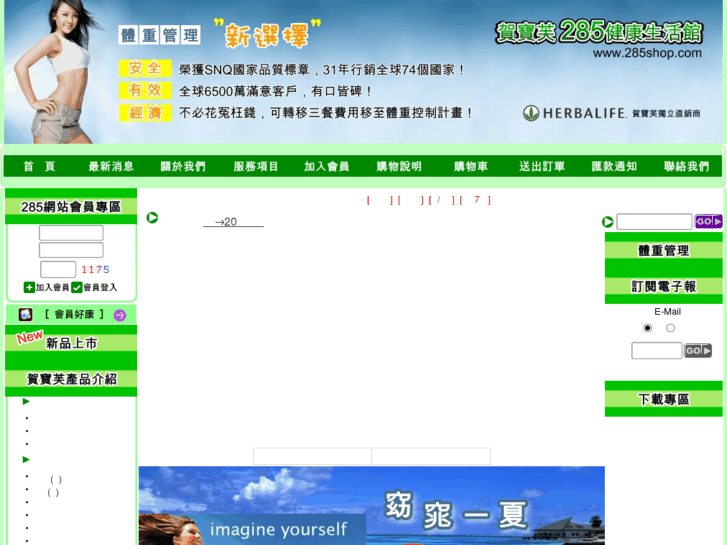This screenshot has width=727, height=545.
Task: Expand the first green triangle product category
Action: click(26, 402)
